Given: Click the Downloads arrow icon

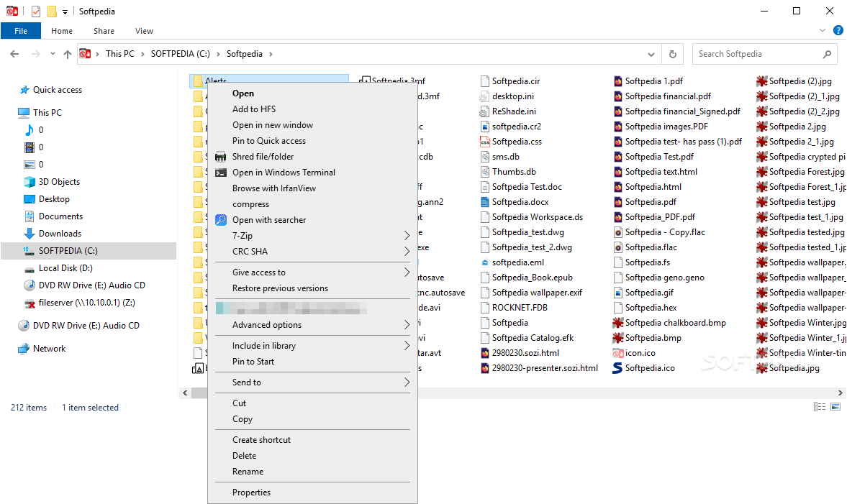Looking at the screenshot, I should click(x=30, y=234).
